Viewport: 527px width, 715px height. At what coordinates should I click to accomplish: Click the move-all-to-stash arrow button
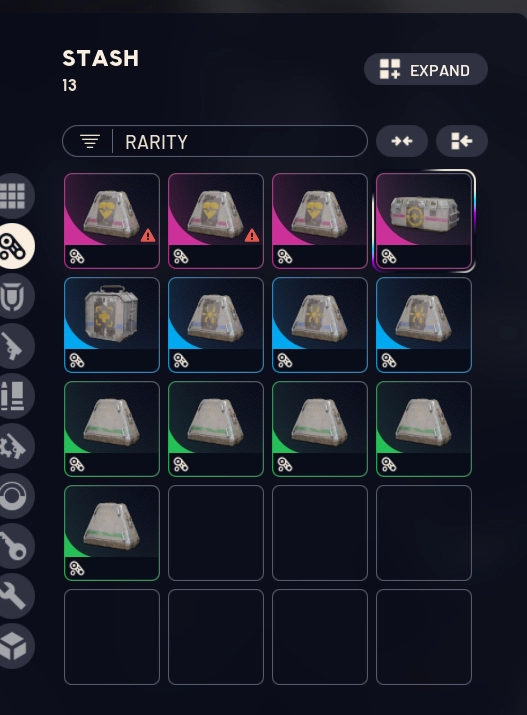[462, 141]
